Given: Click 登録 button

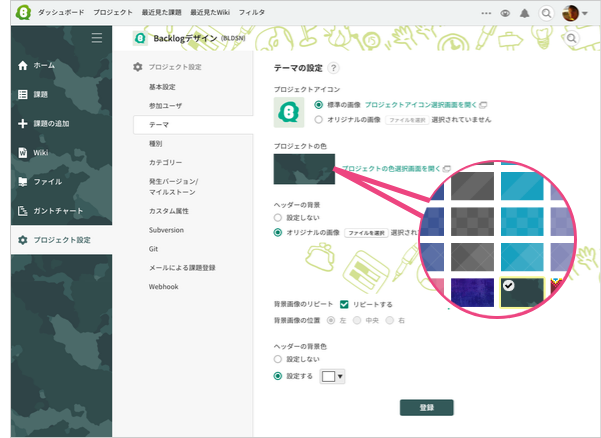Looking at the screenshot, I should (x=427, y=407).
